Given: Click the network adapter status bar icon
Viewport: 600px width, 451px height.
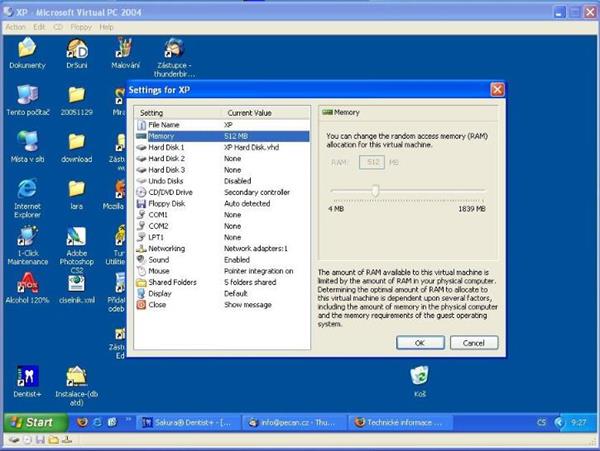Looking at the screenshot, I should (67, 440).
